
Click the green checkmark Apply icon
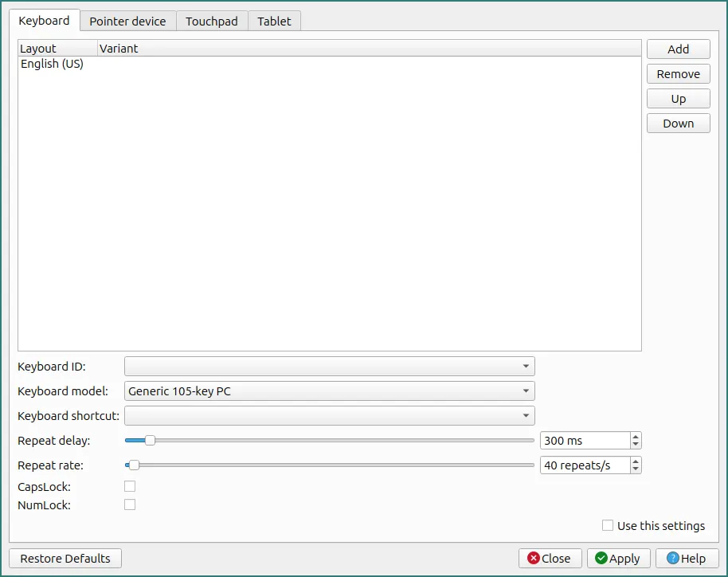coord(601,558)
